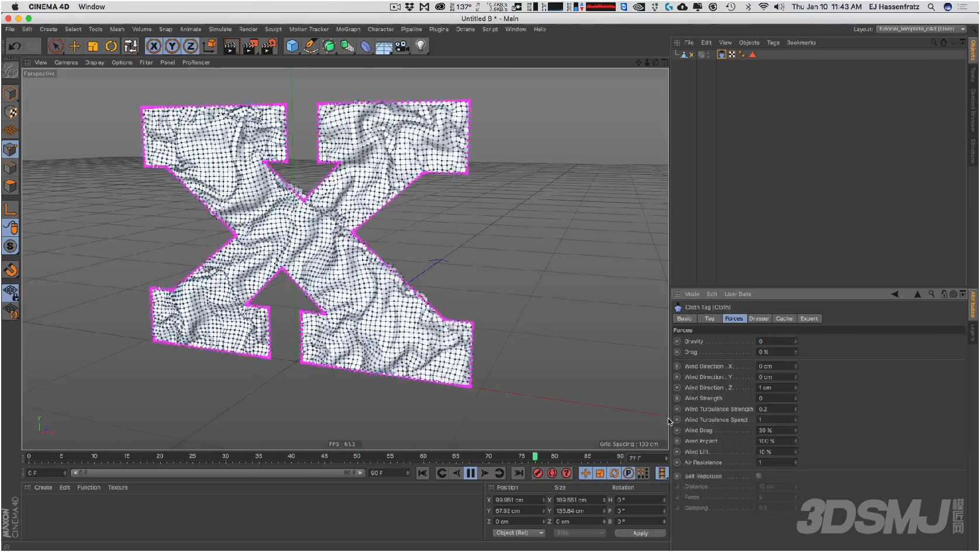Select the Scale tool in top toolbar
Viewport: 980px width, 552px height.
click(92, 46)
